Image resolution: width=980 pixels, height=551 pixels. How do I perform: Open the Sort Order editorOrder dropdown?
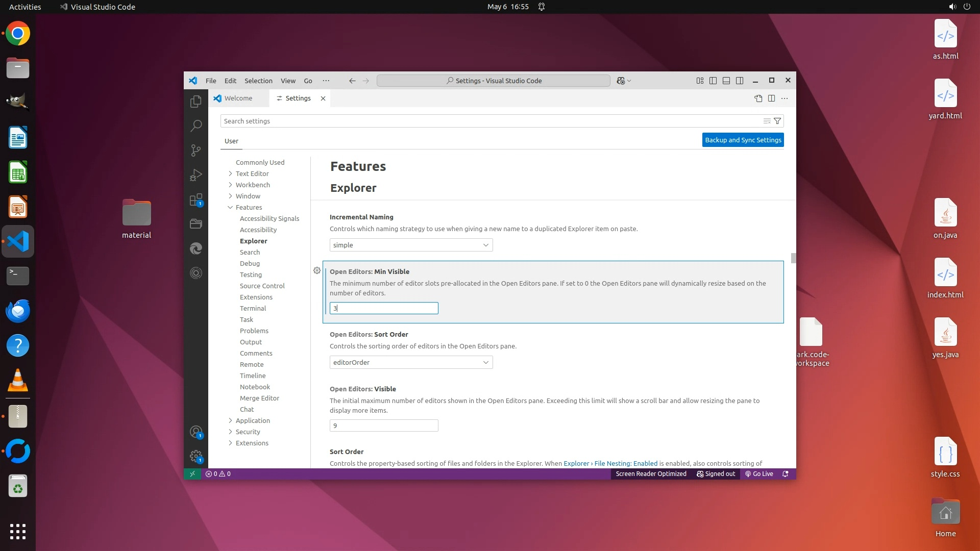coord(411,363)
